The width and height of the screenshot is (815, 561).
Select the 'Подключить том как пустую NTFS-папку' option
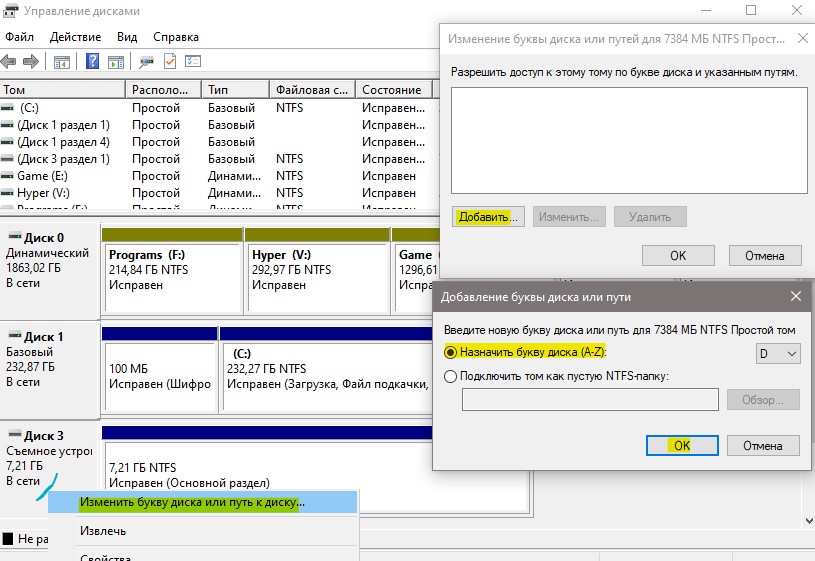coord(451,376)
